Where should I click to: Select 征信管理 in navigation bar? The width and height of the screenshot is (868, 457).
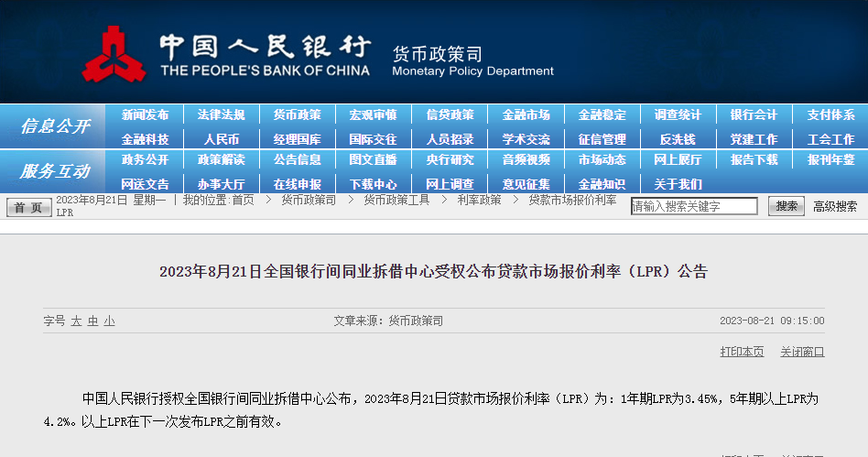(602, 139)
